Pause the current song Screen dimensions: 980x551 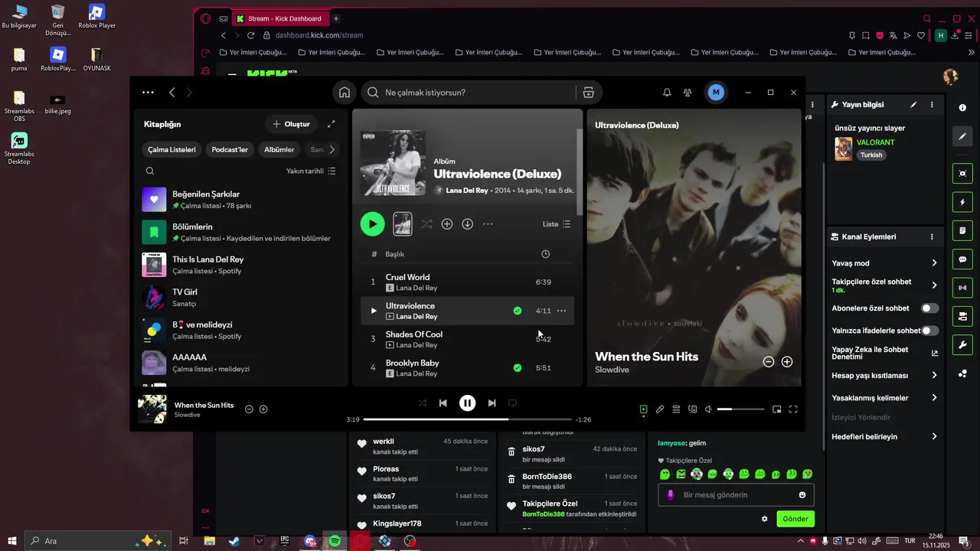tap(467, 403)
